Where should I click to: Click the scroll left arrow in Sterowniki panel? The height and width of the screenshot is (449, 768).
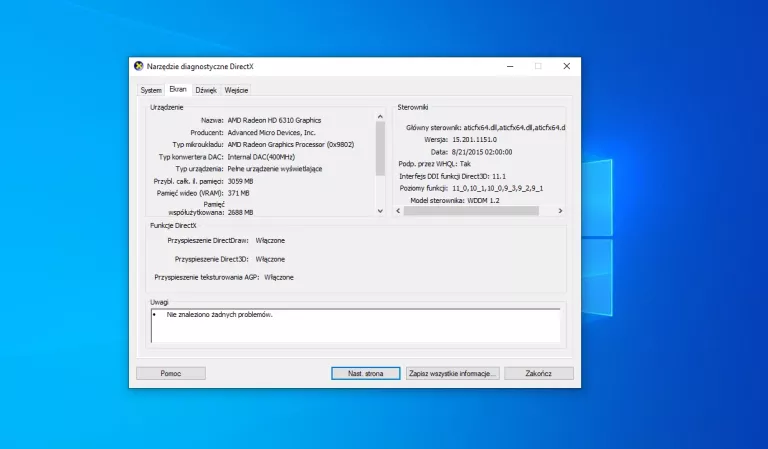pos(398,211)
